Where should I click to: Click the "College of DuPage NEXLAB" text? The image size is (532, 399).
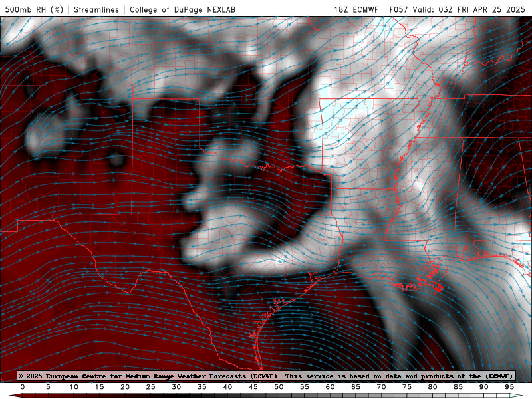tap(182, 9)
